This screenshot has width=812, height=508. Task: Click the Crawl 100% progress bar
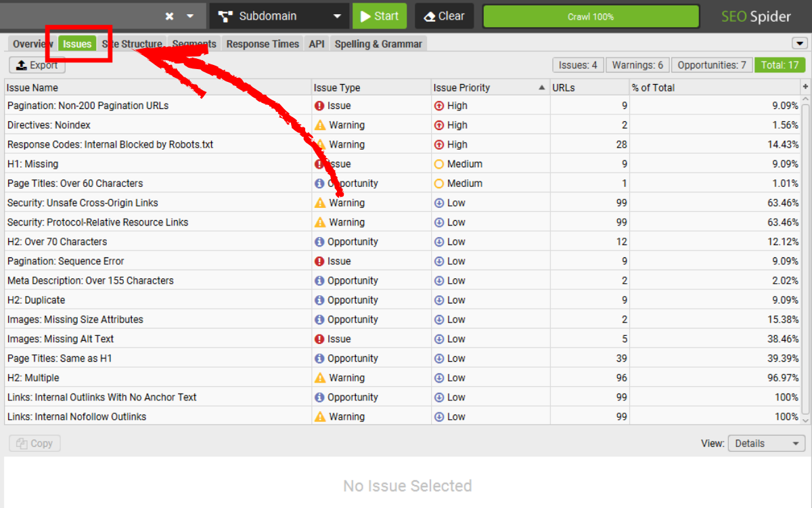pos(591,16)
